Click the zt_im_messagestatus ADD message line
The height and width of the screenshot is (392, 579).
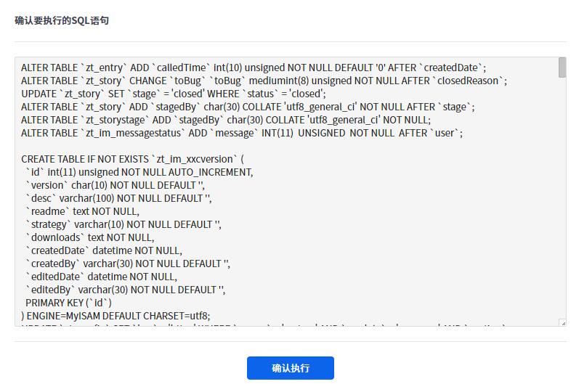coord(242,133)
